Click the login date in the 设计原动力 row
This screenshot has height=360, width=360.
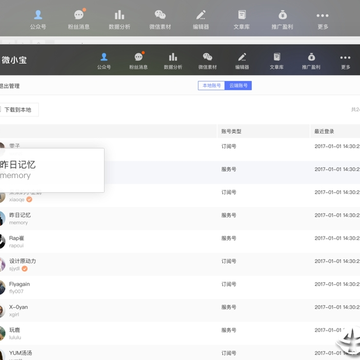click(337, 261)
